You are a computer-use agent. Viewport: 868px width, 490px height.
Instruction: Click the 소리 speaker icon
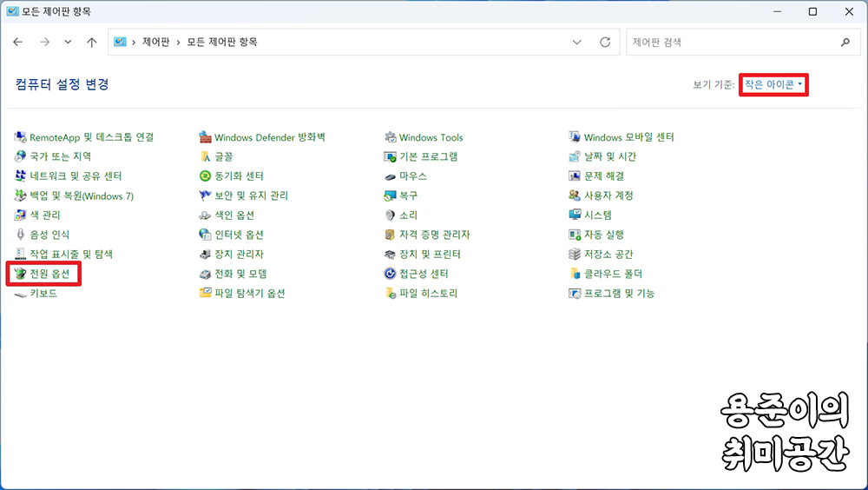391,215
